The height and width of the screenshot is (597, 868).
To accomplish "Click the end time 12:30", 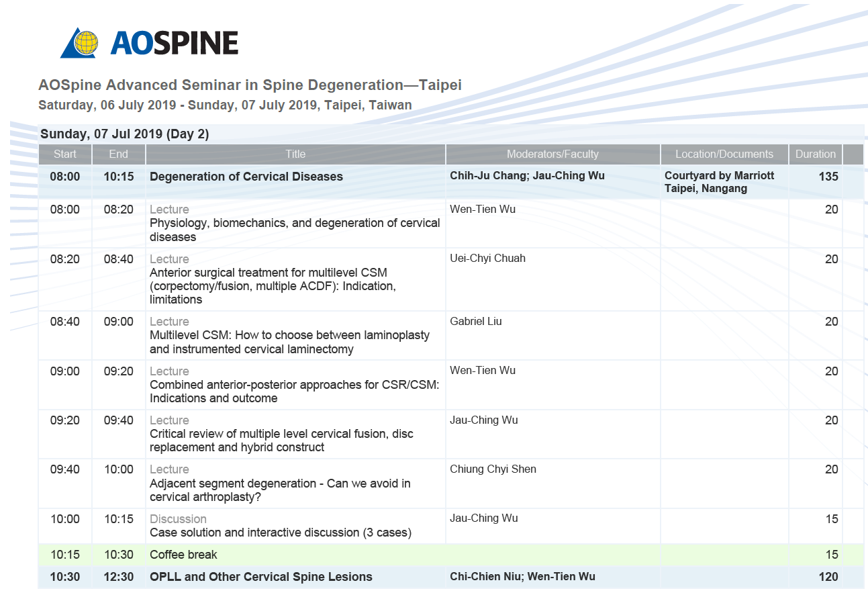I will click(x=118, y=577).
